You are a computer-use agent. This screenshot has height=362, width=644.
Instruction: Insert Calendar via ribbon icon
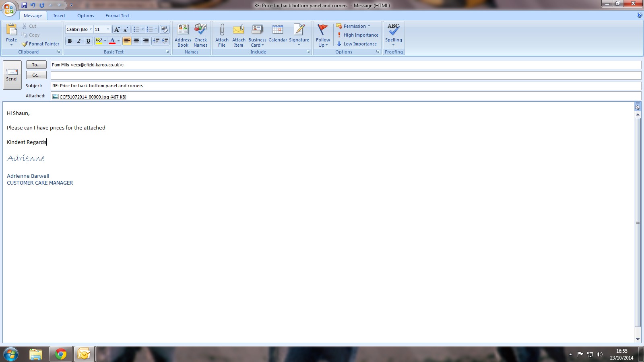pyautogui.click(x=278, y=30)
